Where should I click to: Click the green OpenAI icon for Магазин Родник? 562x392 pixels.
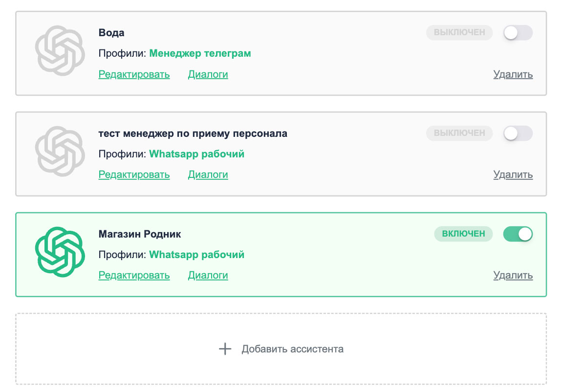pyautogui.click(x=57, y=252)
